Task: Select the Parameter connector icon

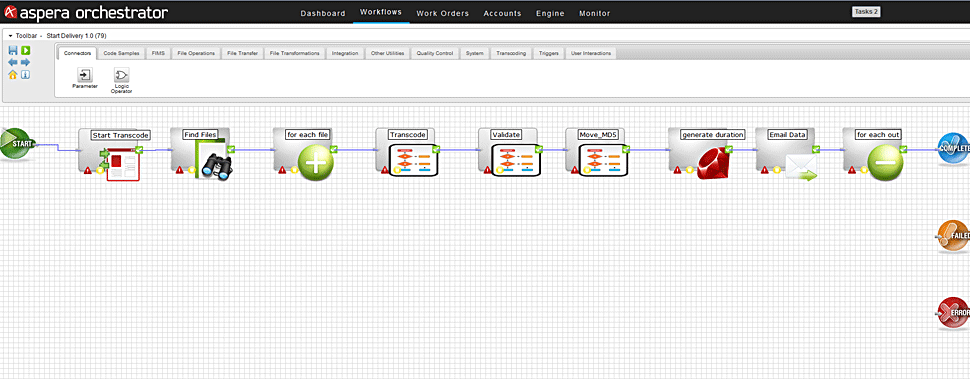Action: point(85,75)
